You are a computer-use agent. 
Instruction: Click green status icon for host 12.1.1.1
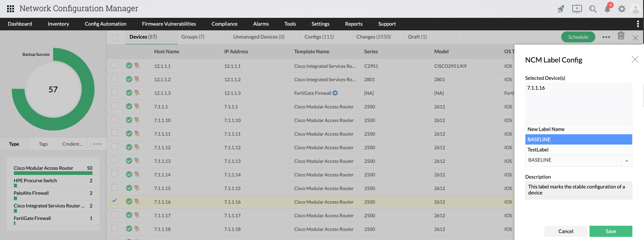[129, 66]
